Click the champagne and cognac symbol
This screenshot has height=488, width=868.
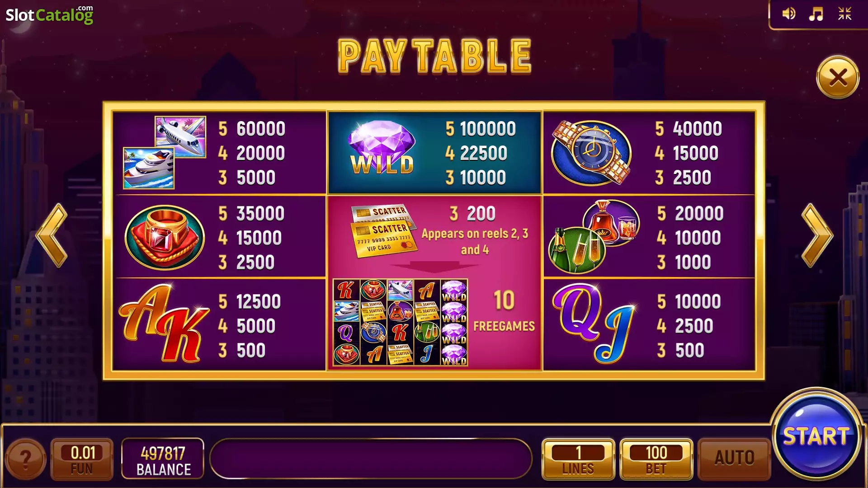(594, 237)
